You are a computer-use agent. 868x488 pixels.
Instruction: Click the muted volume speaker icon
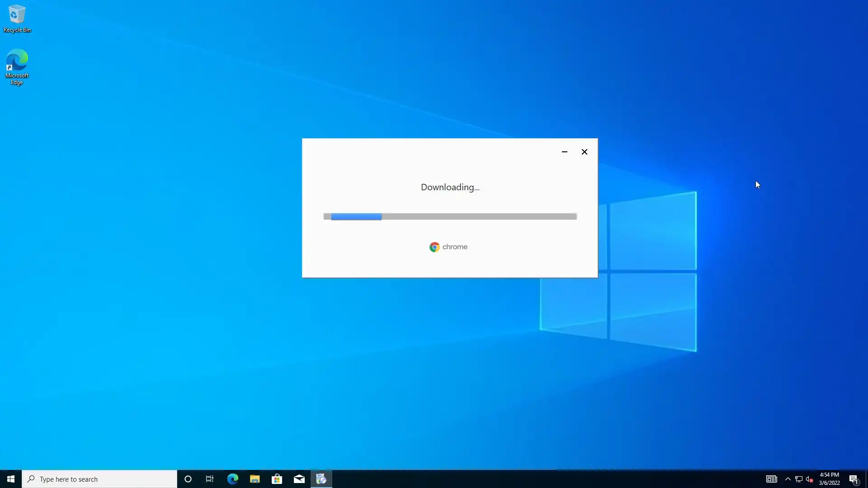(x=809, y=479)
